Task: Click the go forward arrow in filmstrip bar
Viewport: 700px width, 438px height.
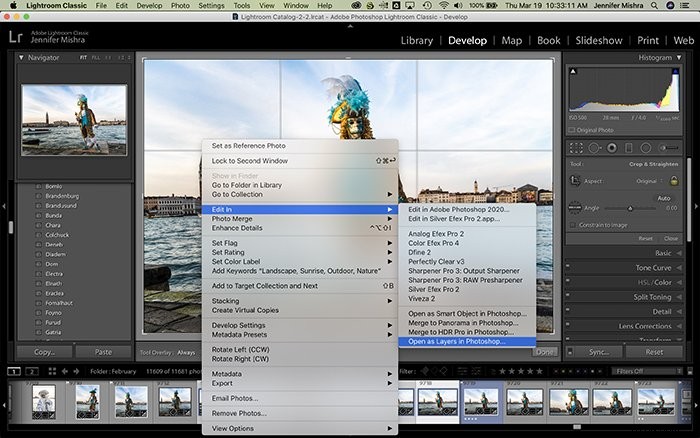Action: pos(76,371)
